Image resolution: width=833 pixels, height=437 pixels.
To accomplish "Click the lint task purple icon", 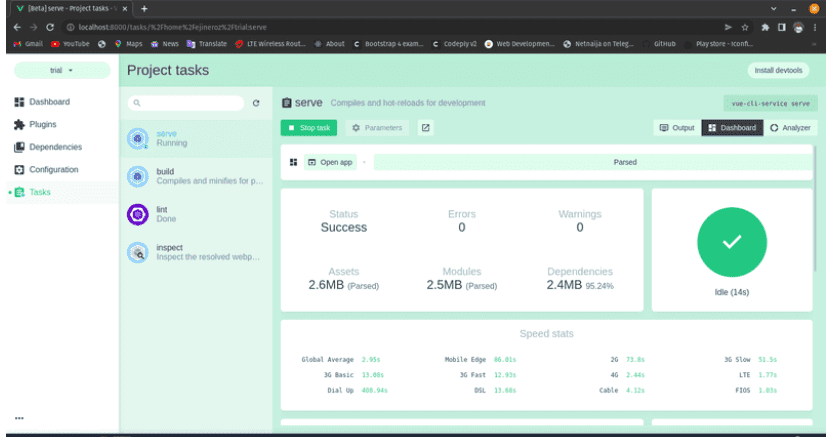I will pos(138,215).
